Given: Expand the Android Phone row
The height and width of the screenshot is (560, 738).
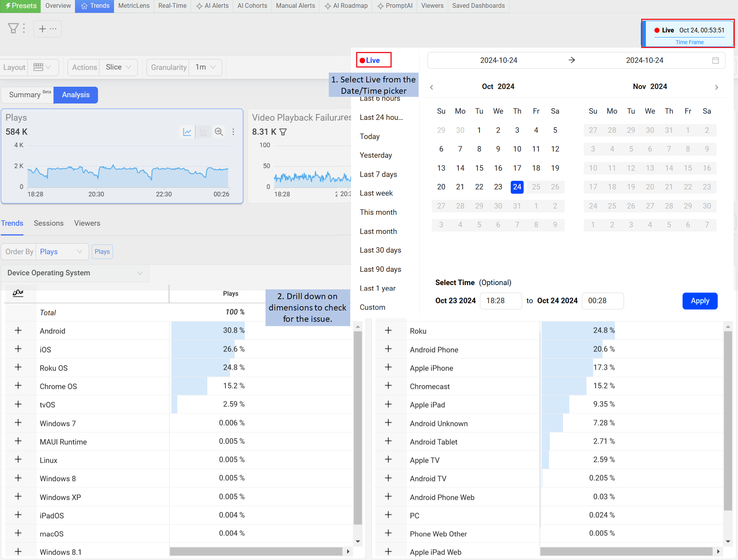Looking at the screenshot, I should 388,349.
